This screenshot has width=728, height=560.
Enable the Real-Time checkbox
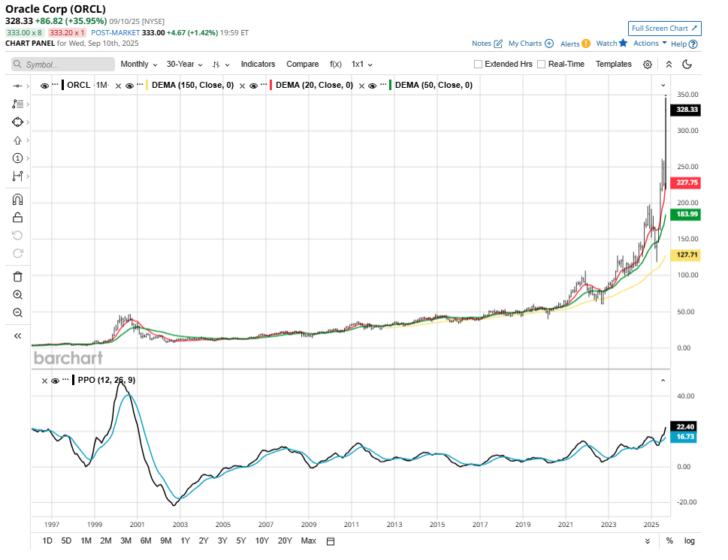click(x=541, y=64)
